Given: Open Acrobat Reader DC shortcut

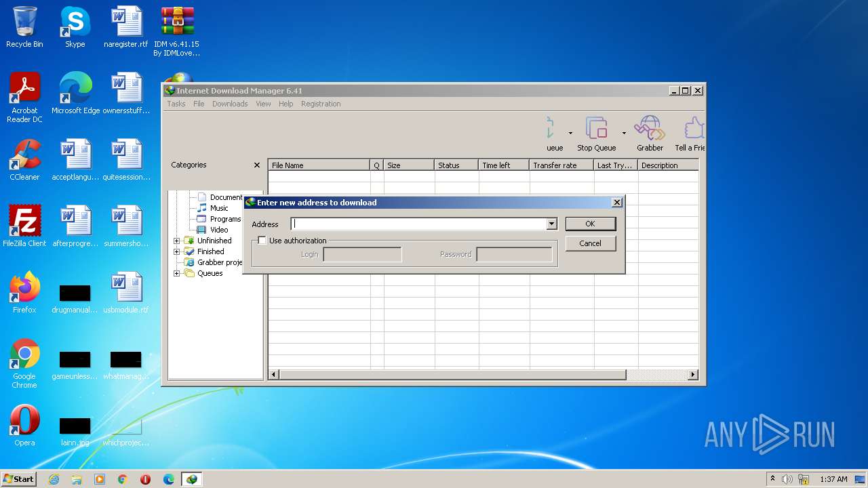Looking at the screenshot, I should (x=24, y=88).
